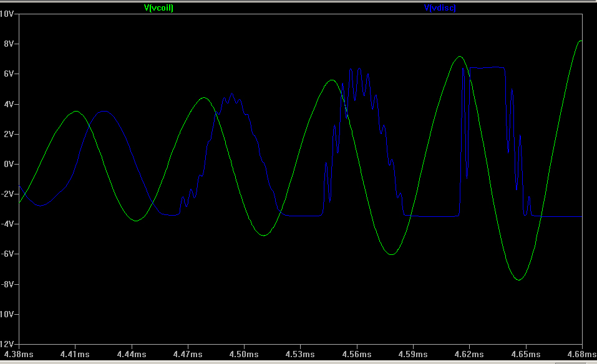The width and height of the screenshot is (597, 364).
Task: Click the 4.65ms time axis label
Action: tap(526, 354)
